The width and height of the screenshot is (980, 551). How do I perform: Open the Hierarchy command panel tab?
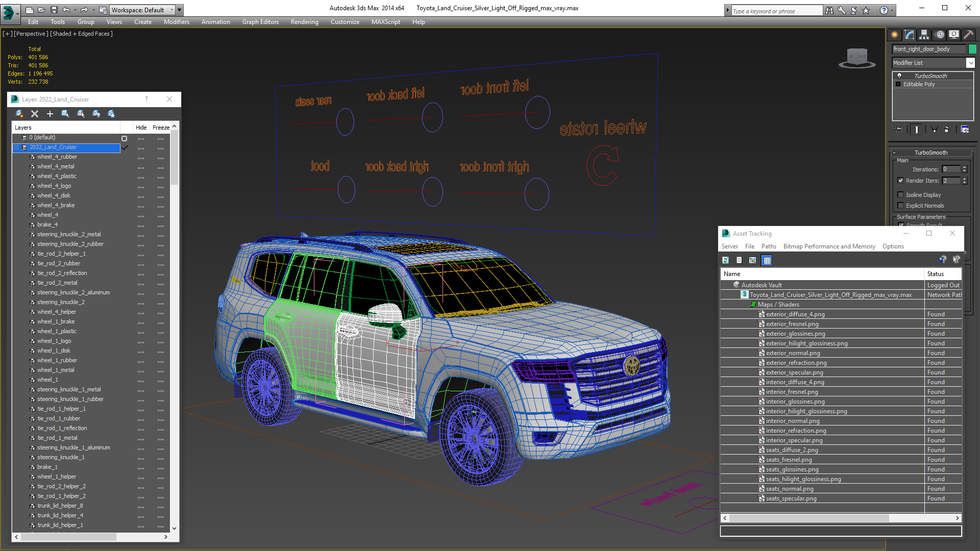coord(924,35)
